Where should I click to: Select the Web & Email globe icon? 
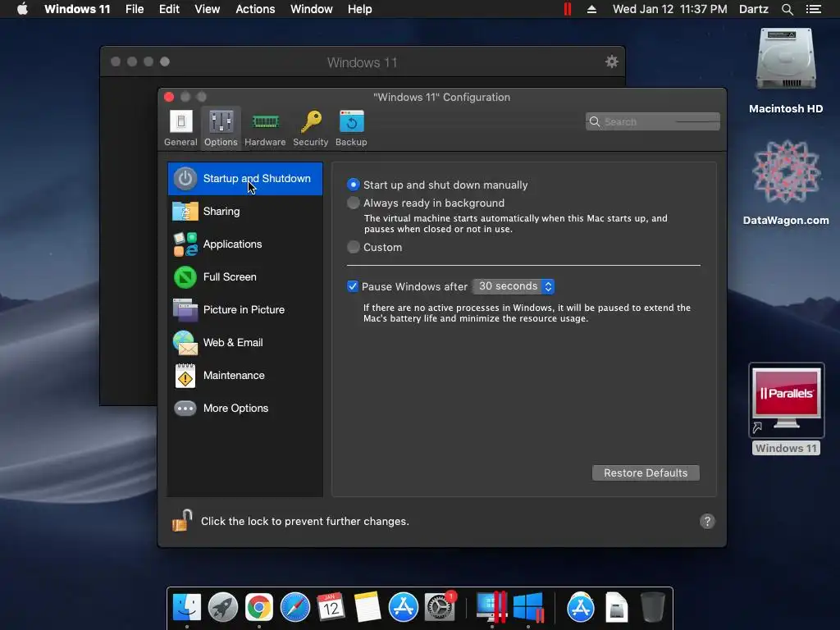pos(185,343)
